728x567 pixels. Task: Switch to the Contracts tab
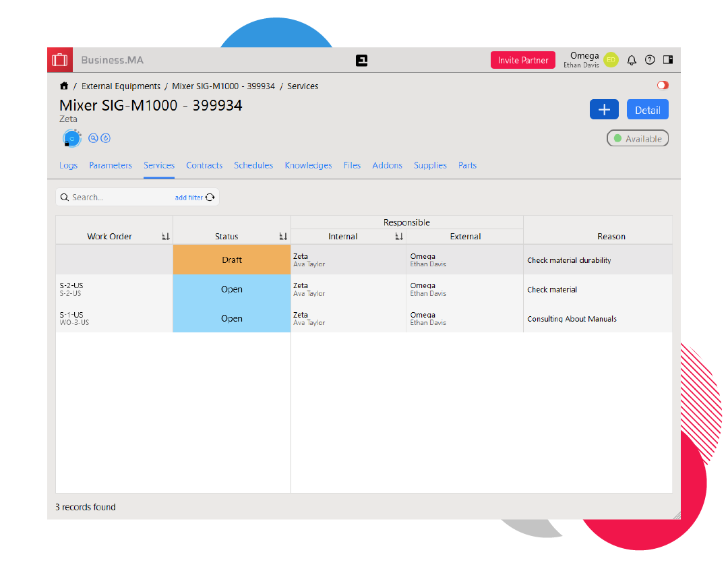(x=204, y=165)
